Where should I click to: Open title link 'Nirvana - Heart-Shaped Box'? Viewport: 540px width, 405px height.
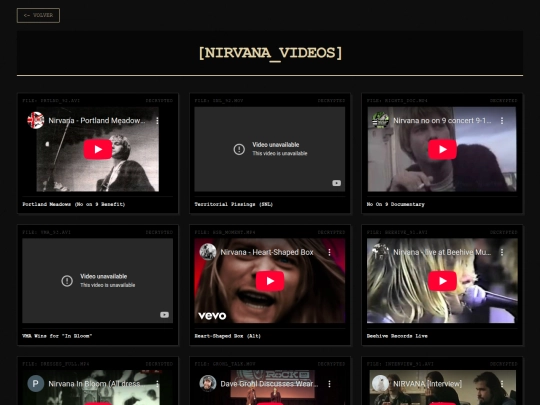[267, 252]
